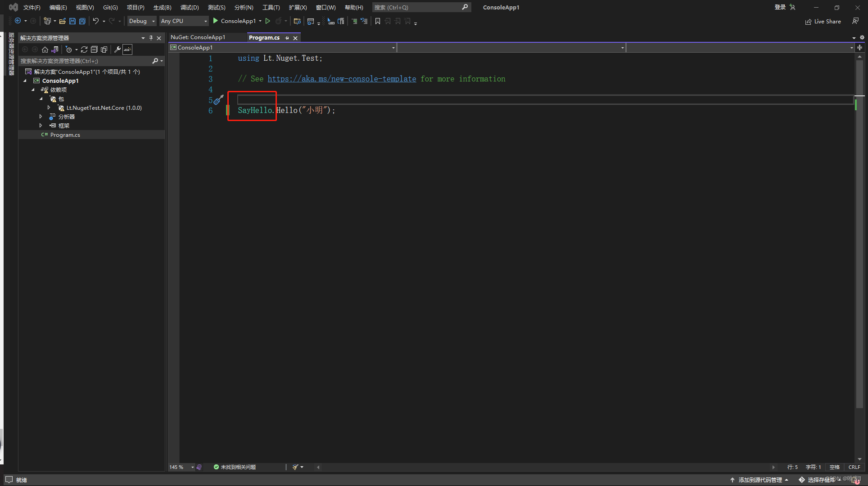Toggle a bookmark with the bookmark icon
868x486 pixels.
click(x=378, y=21)
